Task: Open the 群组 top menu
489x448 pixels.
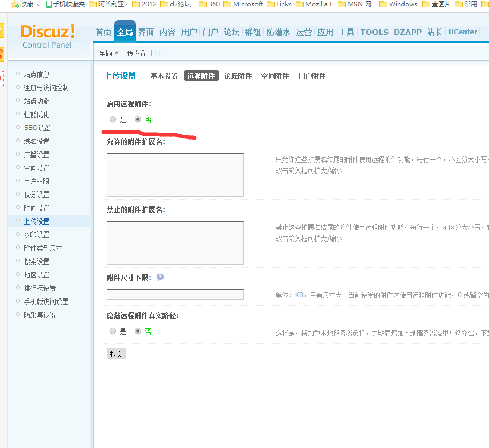Action: 253,32
